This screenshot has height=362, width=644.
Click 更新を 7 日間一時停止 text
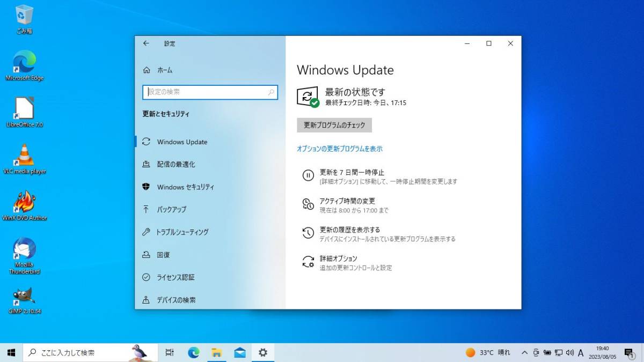(352, 173)
